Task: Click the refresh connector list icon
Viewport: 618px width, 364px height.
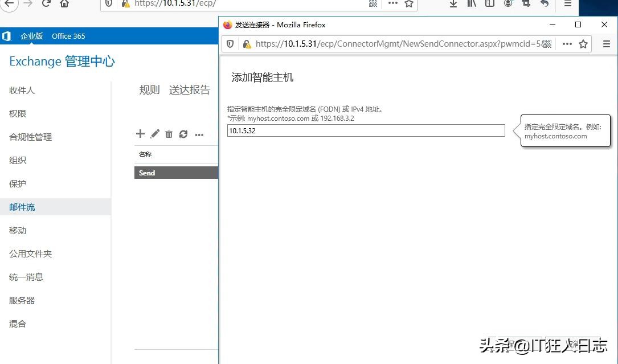Action: click(183, 134)
